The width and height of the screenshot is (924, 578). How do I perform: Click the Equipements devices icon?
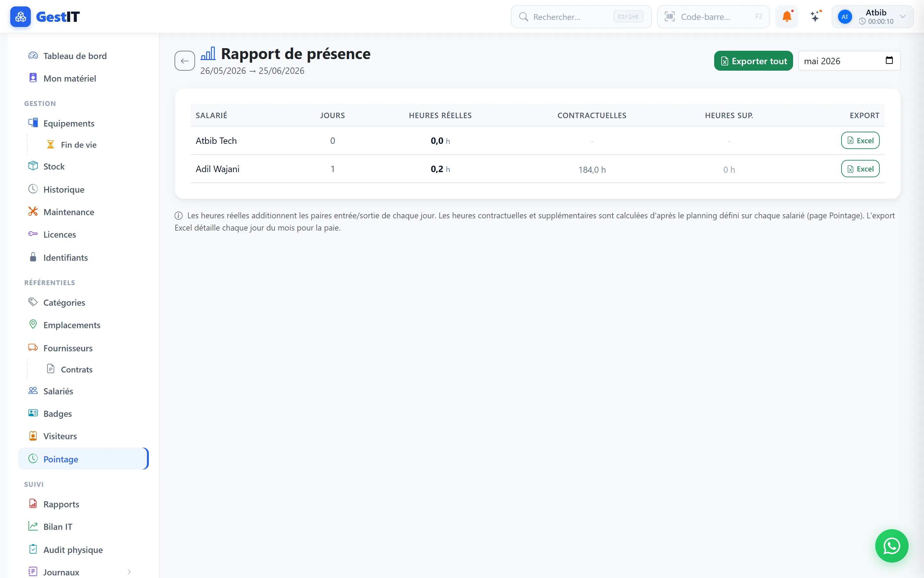click(x=33, y=123)
